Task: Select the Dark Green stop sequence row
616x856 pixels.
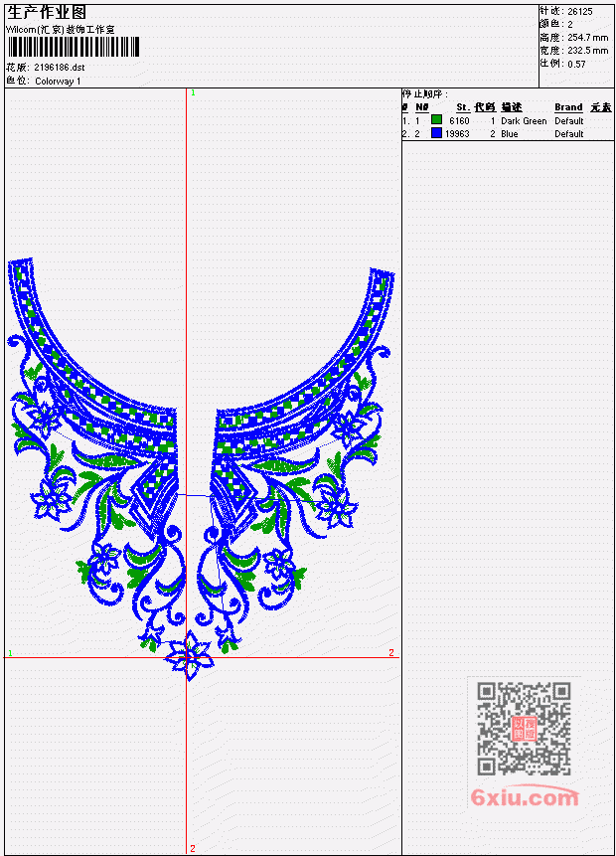Action: click(508, 120)
